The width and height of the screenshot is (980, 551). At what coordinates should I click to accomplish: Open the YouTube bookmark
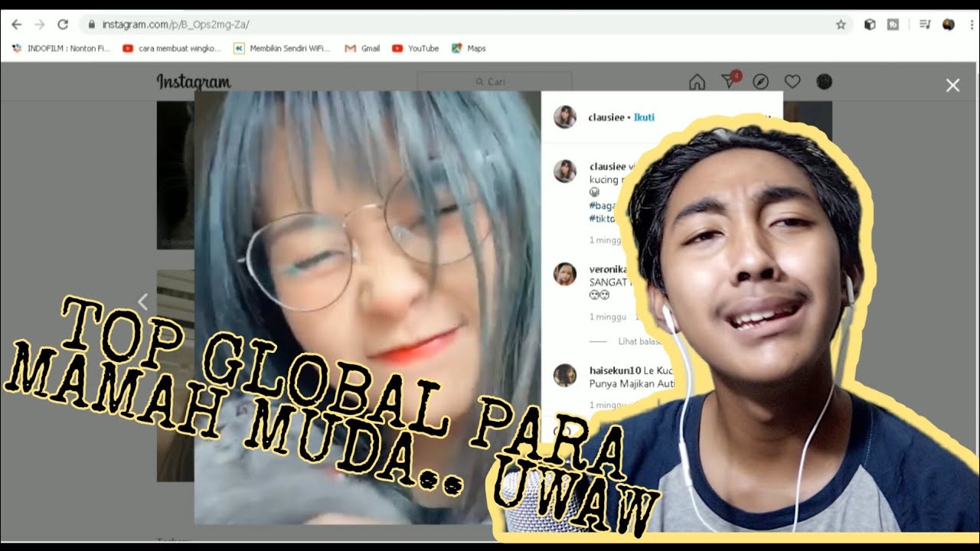point(416,48)
